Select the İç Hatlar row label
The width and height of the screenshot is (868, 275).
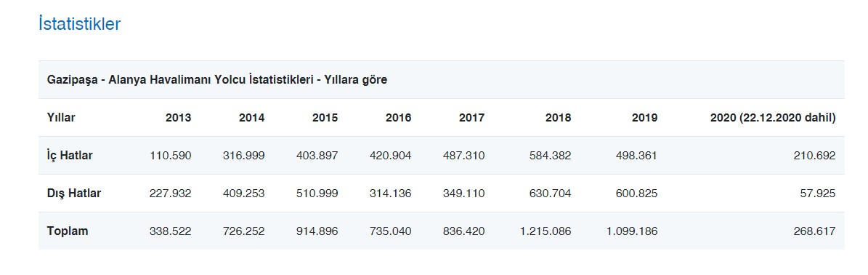coord(70,155)
